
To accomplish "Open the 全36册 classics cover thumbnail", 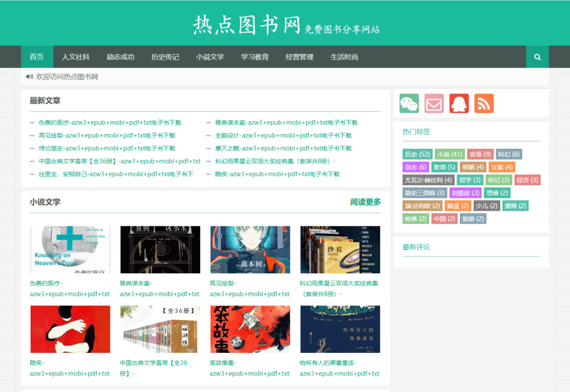I will [160, 329].
